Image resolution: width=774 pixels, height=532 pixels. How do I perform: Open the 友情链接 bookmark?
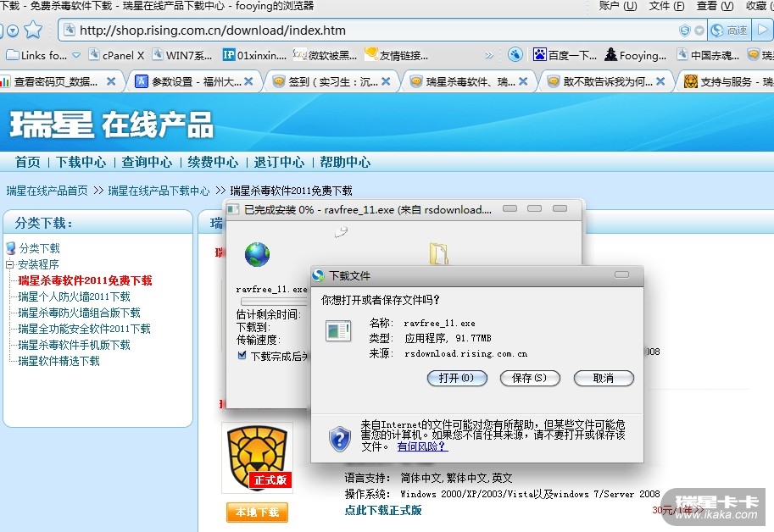pos(397,55)
